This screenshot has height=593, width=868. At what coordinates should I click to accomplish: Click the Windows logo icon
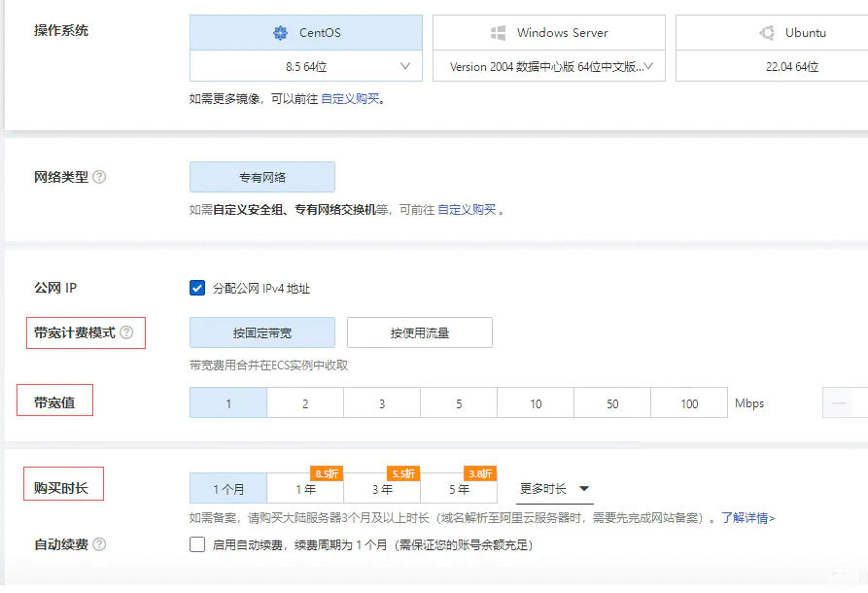click(499, 33)
